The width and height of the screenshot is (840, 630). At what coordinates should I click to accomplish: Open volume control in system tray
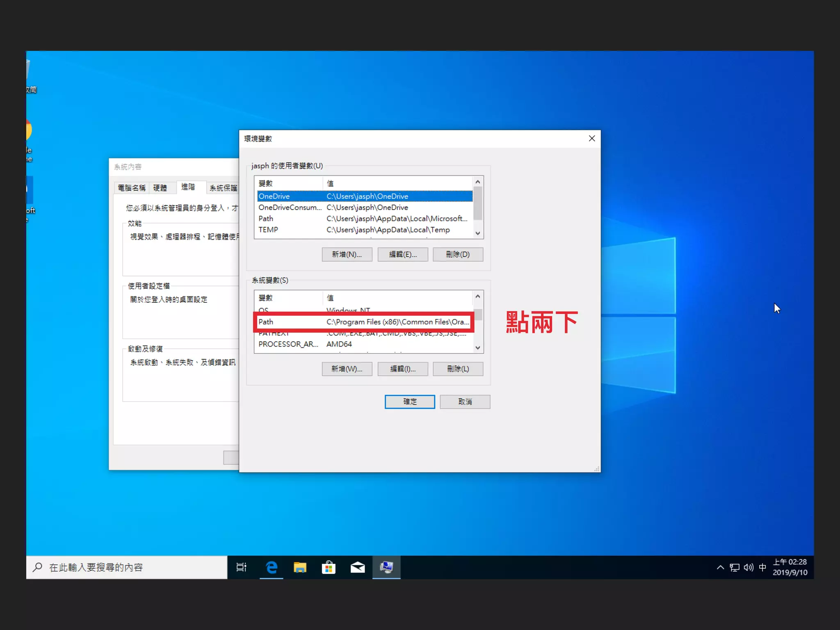[748, 567]
